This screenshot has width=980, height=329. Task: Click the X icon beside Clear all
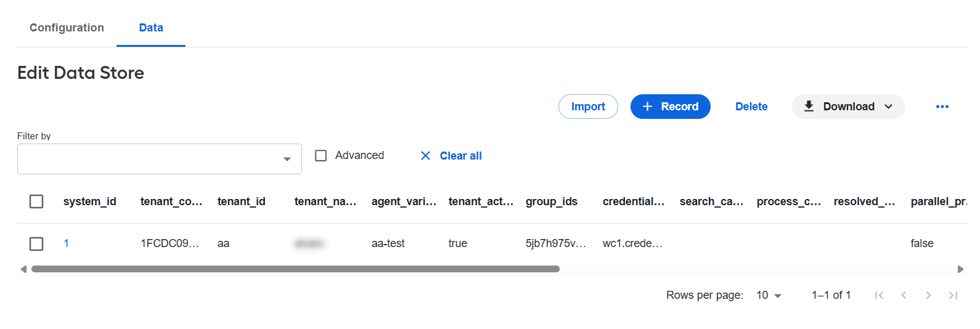(425, 156)
